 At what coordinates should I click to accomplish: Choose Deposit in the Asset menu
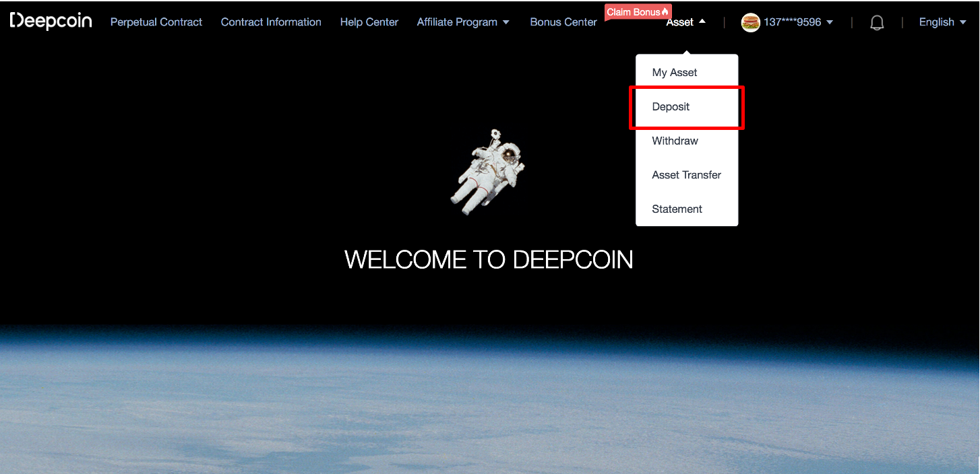pyautogui.click(x=687, y=107)
